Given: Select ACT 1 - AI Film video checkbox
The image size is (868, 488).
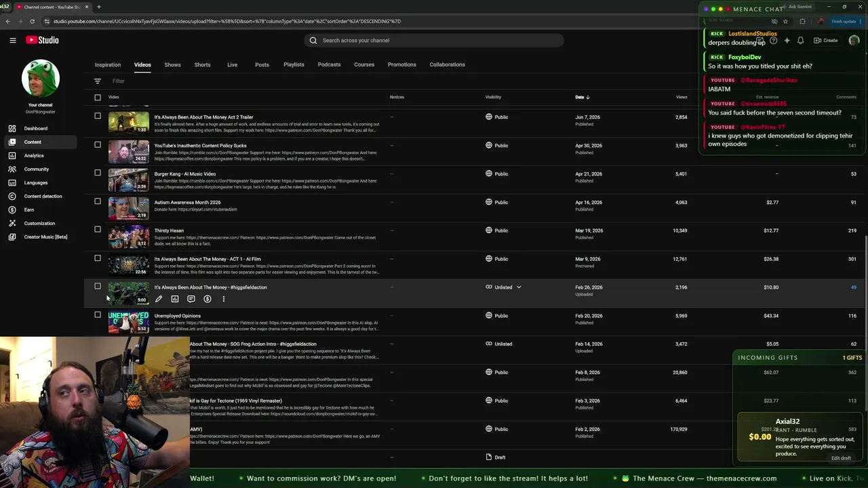Looking at the screenshot, I should coord(98,258).
